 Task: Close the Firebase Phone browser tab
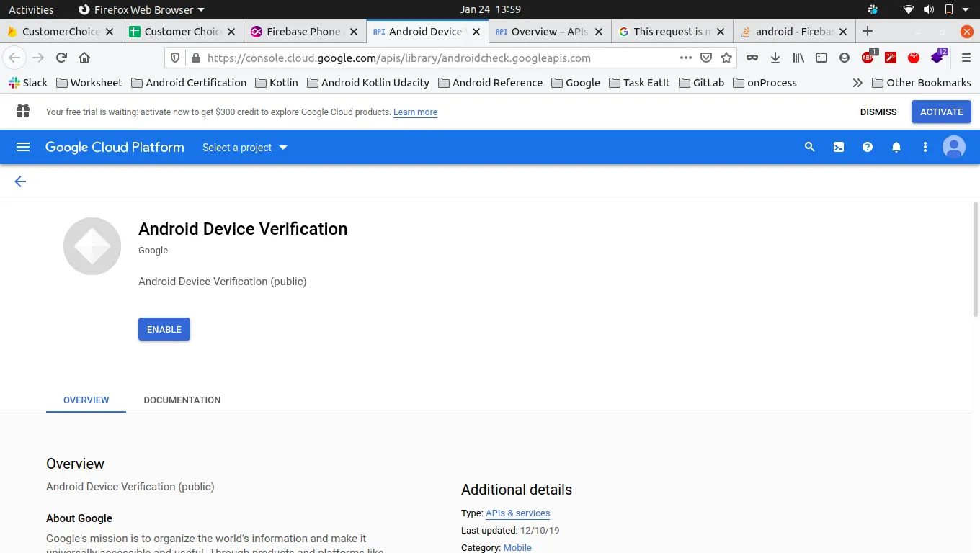click(x=354, y=32)
